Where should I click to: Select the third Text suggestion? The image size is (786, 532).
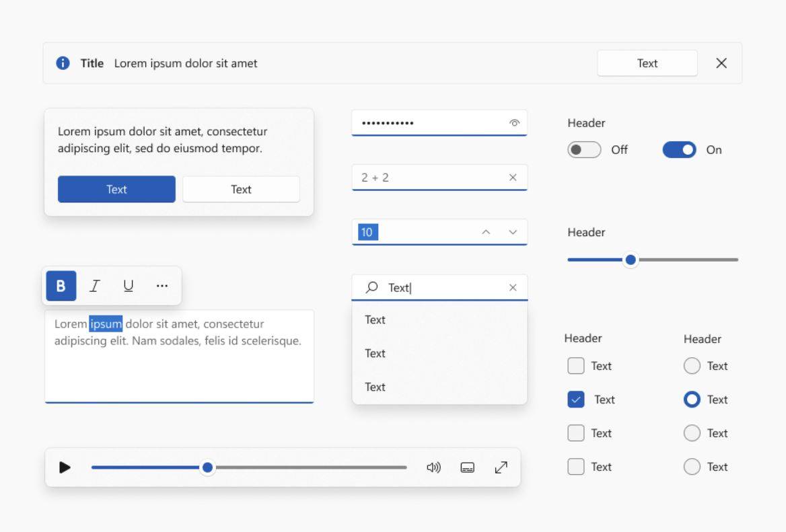[439, 387]
